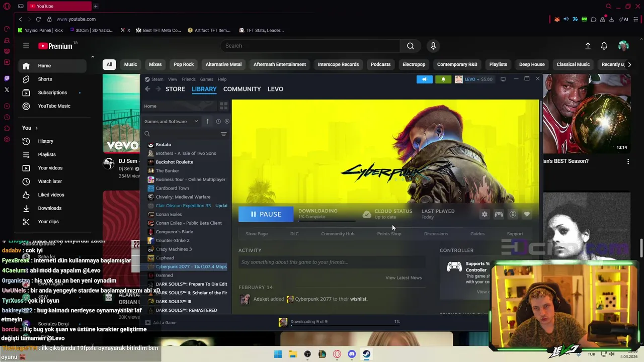
Task: Open Windows Start button on taskbar
Action: 278,354
